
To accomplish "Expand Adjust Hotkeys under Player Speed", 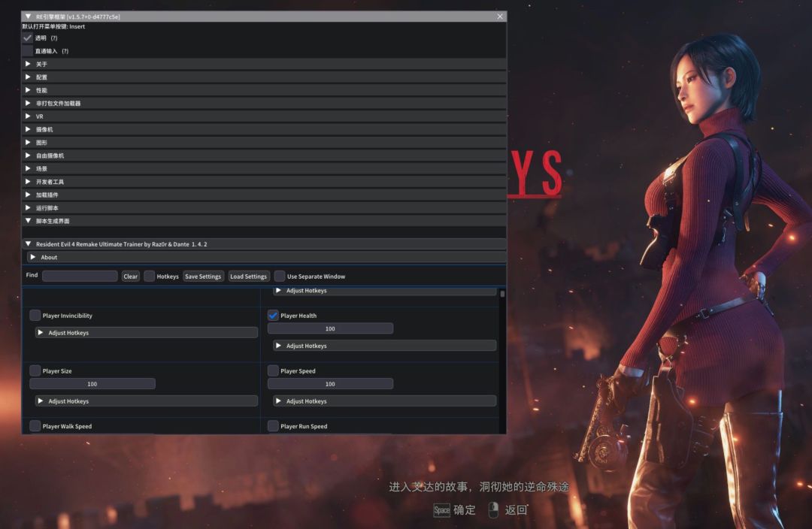I will tap(384, 401).
